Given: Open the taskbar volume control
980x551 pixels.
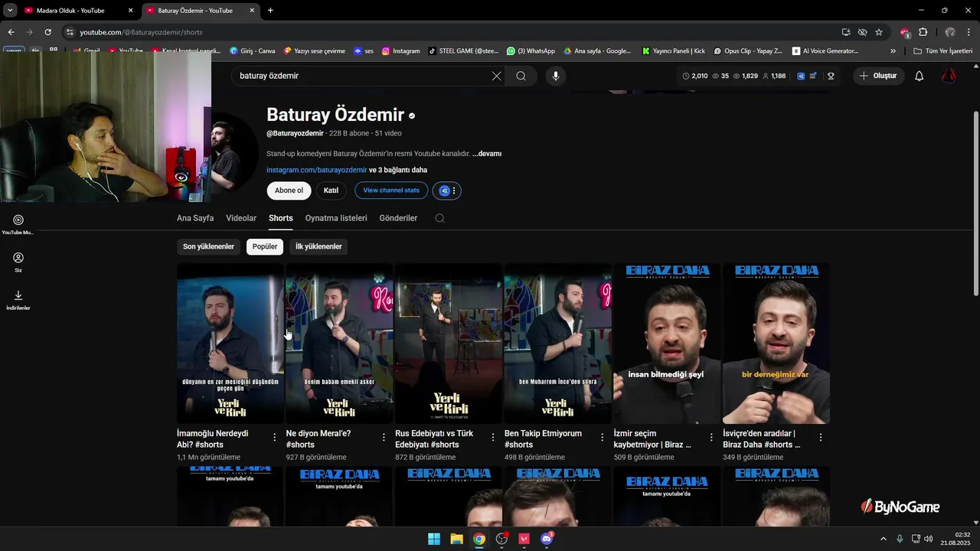Looking at the screenshot, I should [929, 539].
